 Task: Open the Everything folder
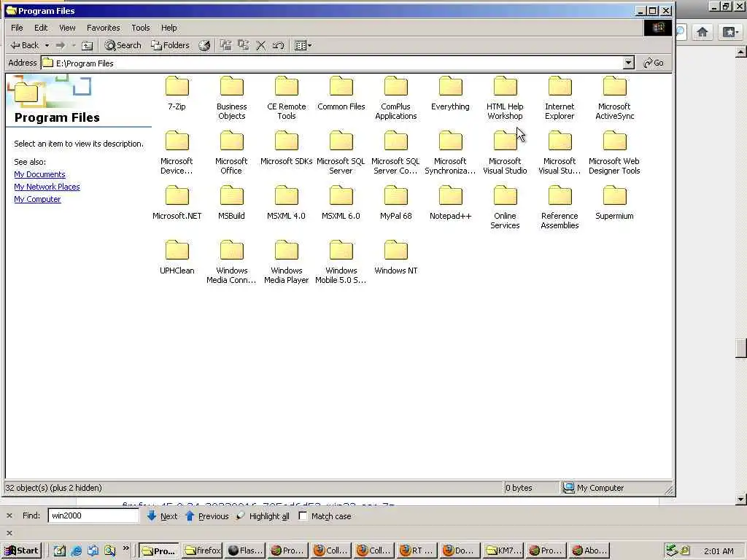pyautogui.click(x=450, y=93)
